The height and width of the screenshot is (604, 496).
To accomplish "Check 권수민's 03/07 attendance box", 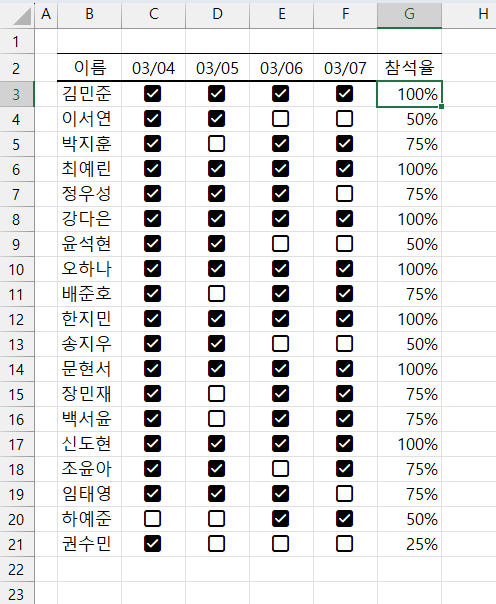I will (x=344, y=544).
